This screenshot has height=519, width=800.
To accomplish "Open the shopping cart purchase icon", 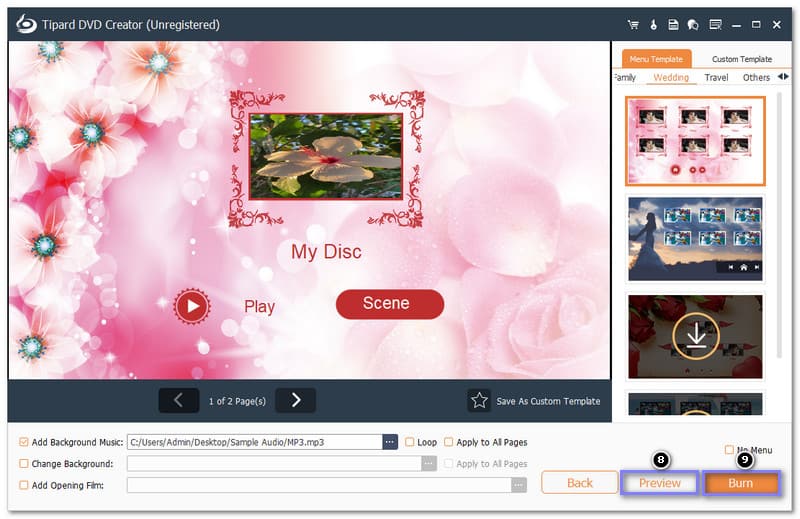I will [633, 24].
